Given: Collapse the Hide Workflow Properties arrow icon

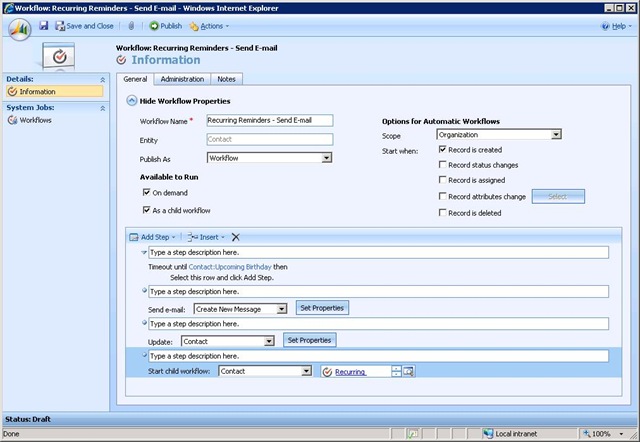Looking at the screenshot, I should [132, 101].
